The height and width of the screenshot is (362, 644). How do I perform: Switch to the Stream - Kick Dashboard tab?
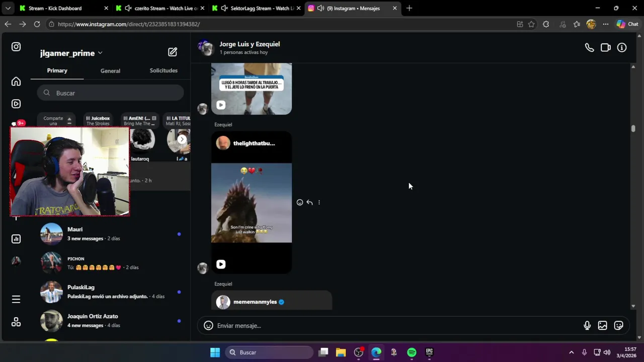tap(64, 8)
